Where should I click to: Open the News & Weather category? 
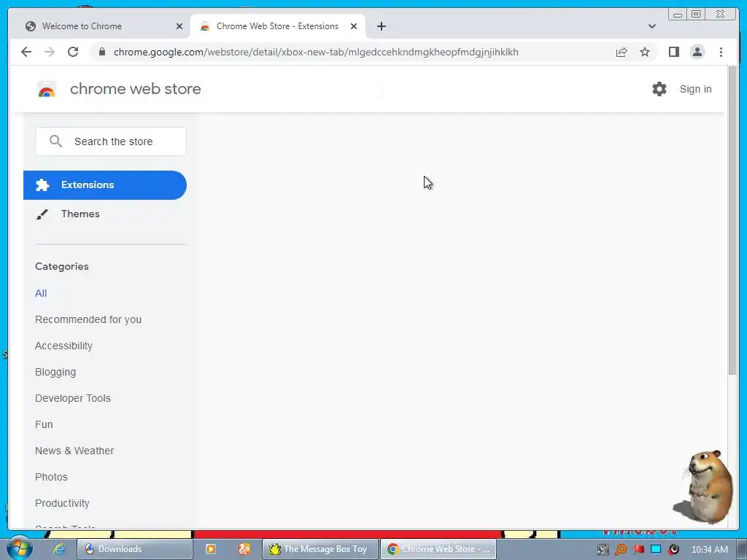click(74, 451)
